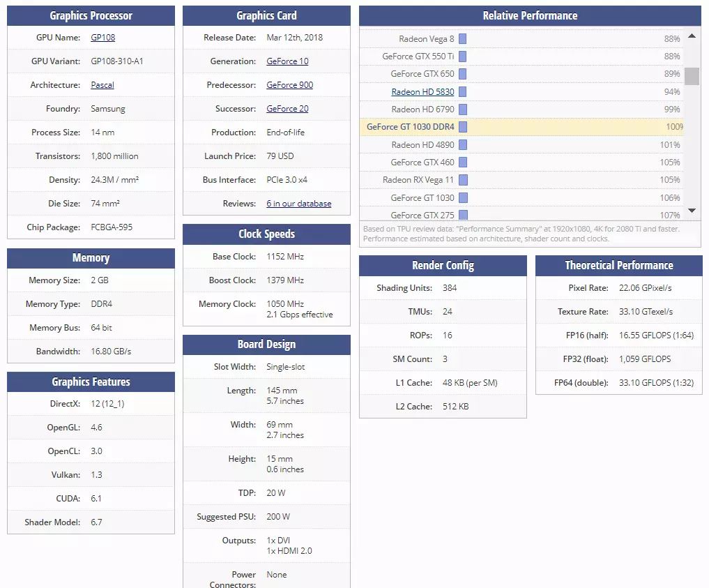The image size is (709, 588).
Task: Click the '1152 MHz' base clock value
Action: [285, 257]
